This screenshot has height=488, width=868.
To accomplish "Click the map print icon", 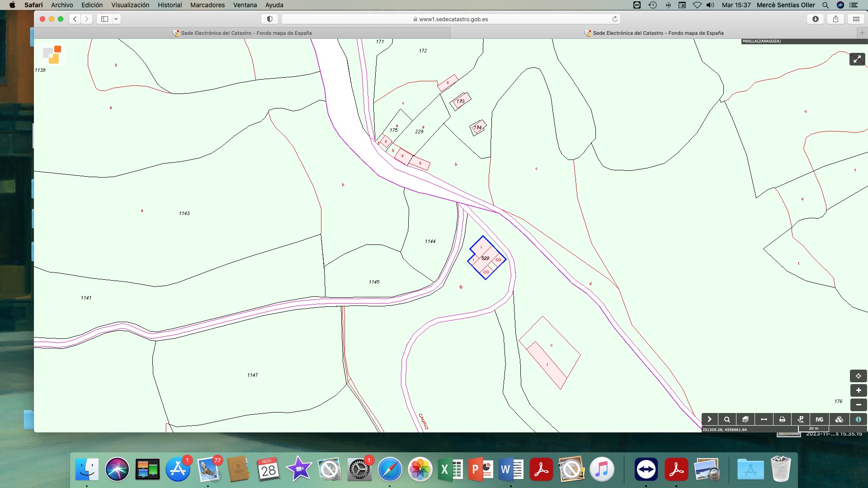I will [782, 419].
